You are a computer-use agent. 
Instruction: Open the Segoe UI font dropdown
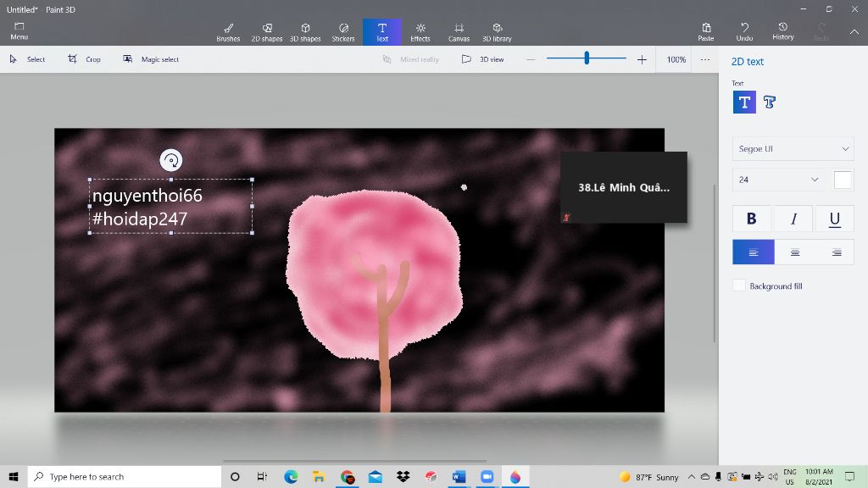(x=793, y=149)
